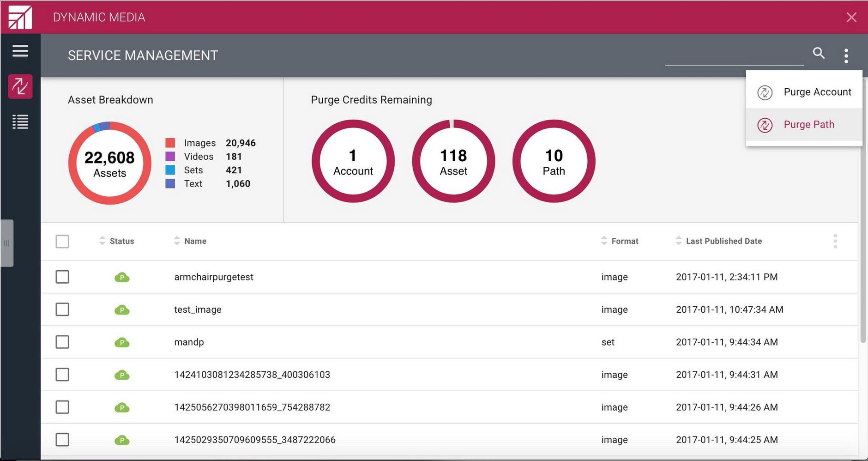
Task: Click the 10 Path purge credit ring
Action: click(x=554, y=161)
